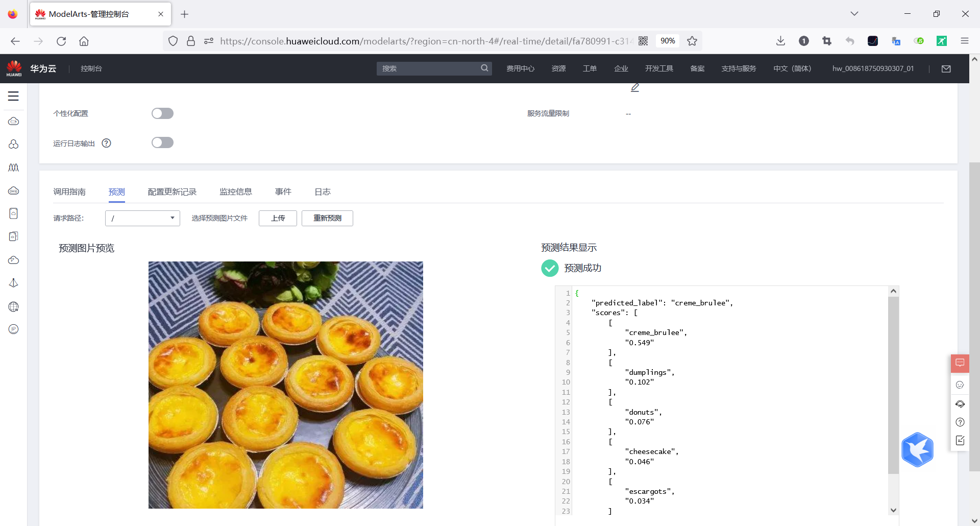Screen dimensions: 980x526
Task: Click the edit pencil icon
Action: [635, 87]
